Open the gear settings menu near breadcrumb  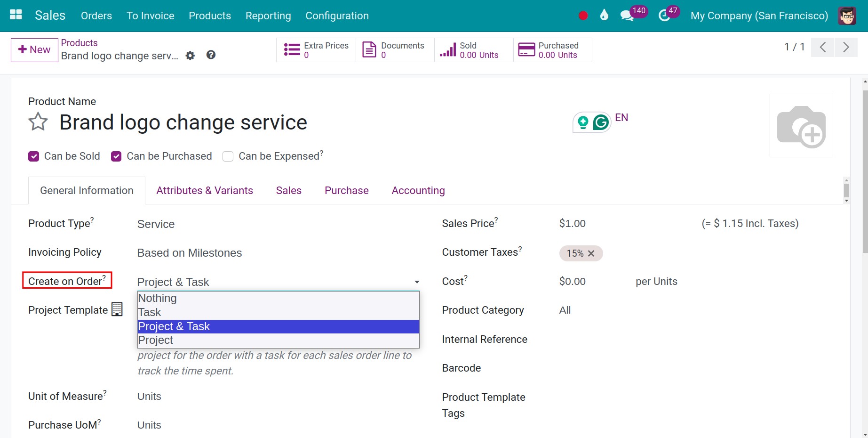(190, 55)
